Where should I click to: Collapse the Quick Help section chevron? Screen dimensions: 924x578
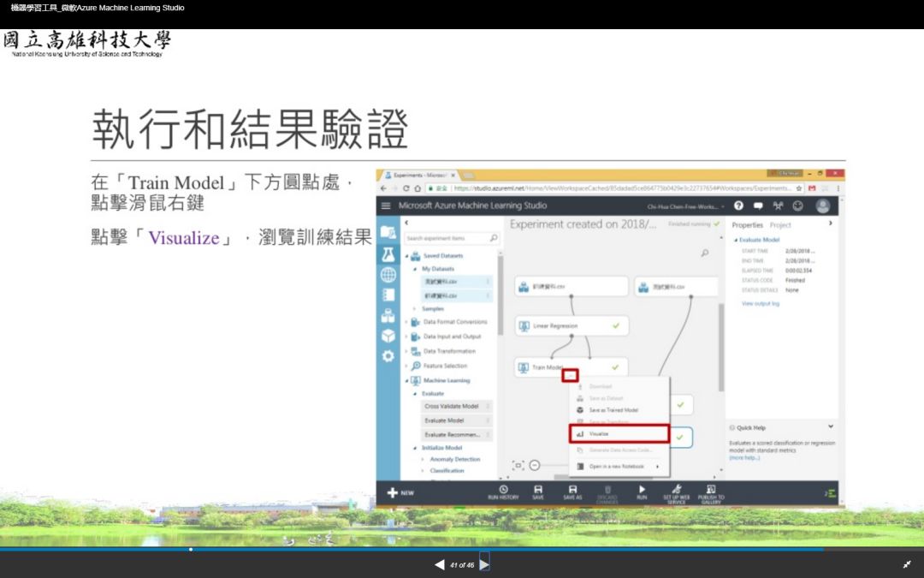[x=830, y=426]
